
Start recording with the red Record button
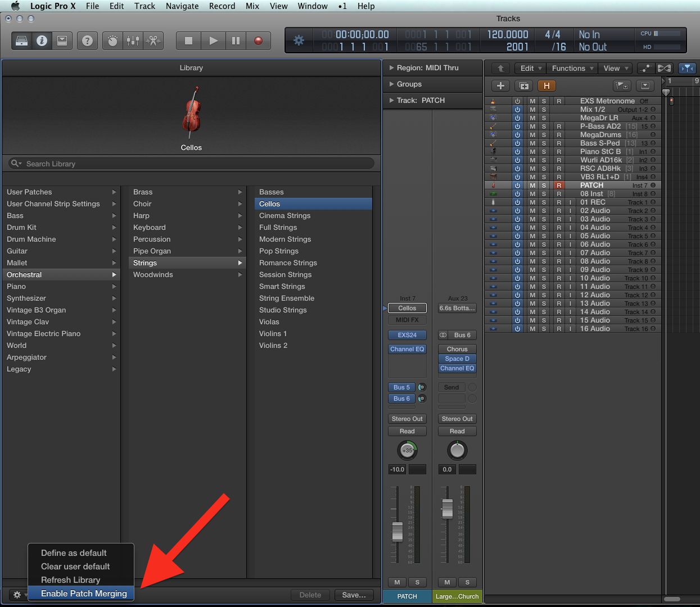[258, 41]
